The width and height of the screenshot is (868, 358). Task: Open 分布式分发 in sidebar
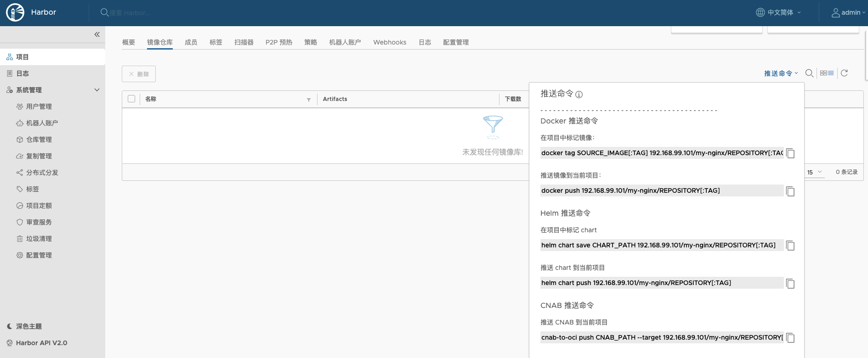point(42,173)
